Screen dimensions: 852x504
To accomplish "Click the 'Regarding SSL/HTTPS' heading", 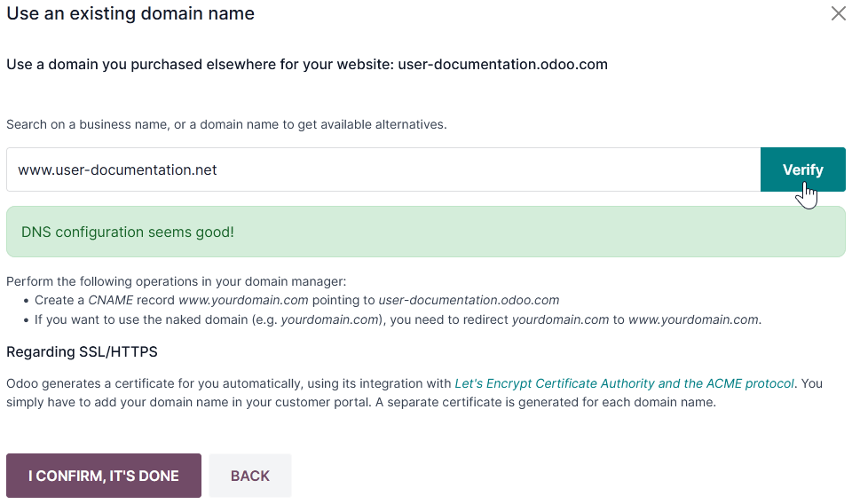I will click(x=82, y=352).
